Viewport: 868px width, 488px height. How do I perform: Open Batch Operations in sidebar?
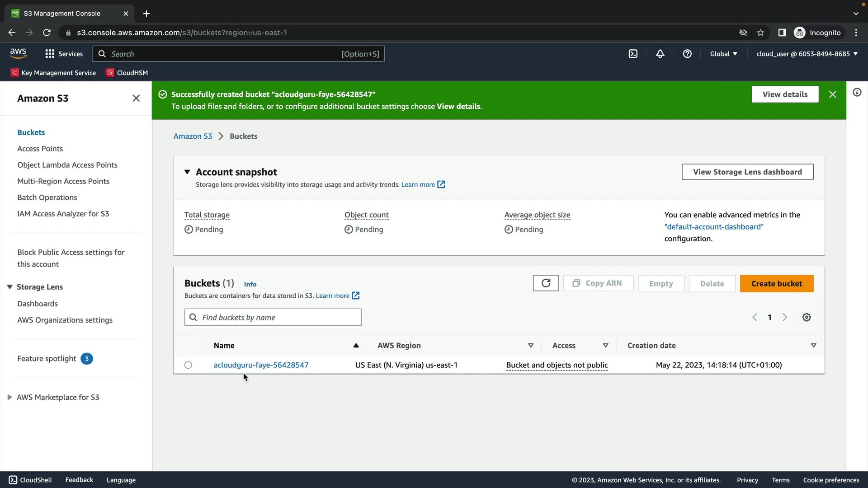point(47,197)
